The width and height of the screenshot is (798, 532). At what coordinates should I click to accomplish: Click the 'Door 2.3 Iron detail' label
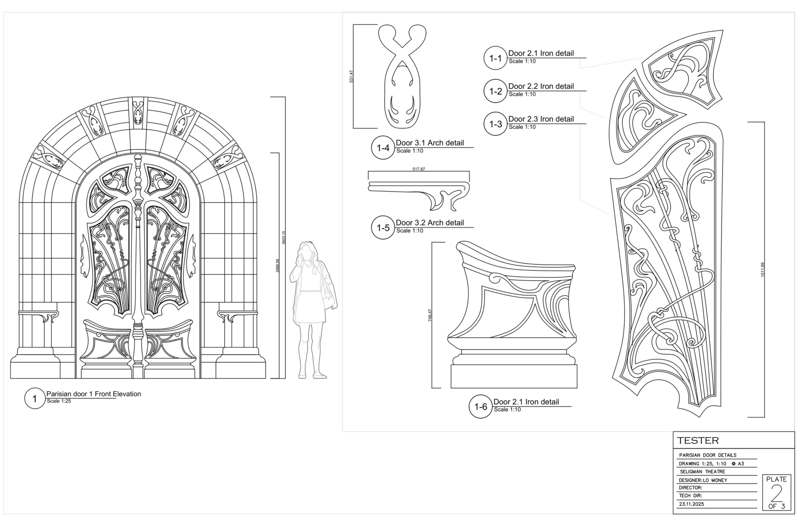tap(541, 119)
